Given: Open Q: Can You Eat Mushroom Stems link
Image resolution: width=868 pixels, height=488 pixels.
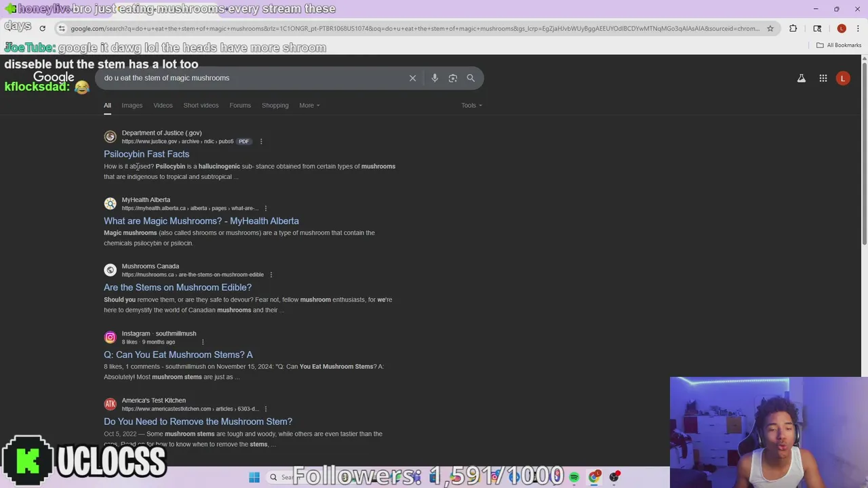Looking at the screenshot, I should tap(178, 354).
